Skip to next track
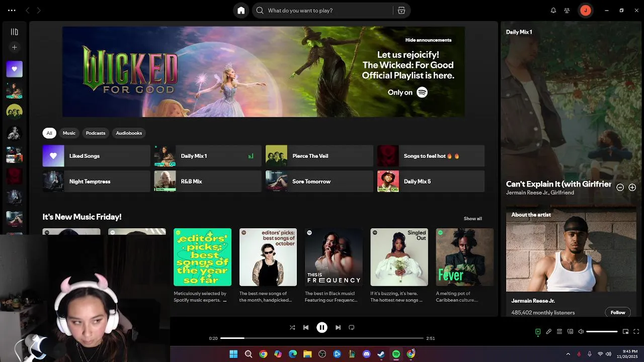The width and height of the screenshot is (644, 362). point(338,327)
